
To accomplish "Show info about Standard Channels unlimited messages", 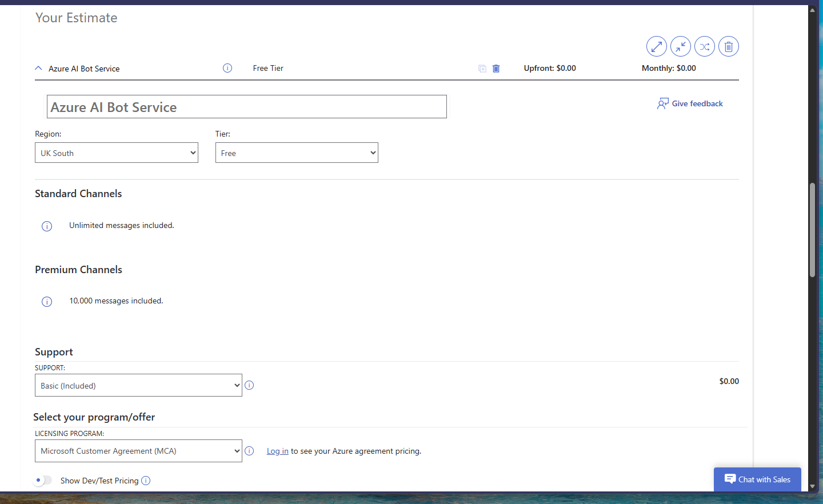I will click(47, 226).
